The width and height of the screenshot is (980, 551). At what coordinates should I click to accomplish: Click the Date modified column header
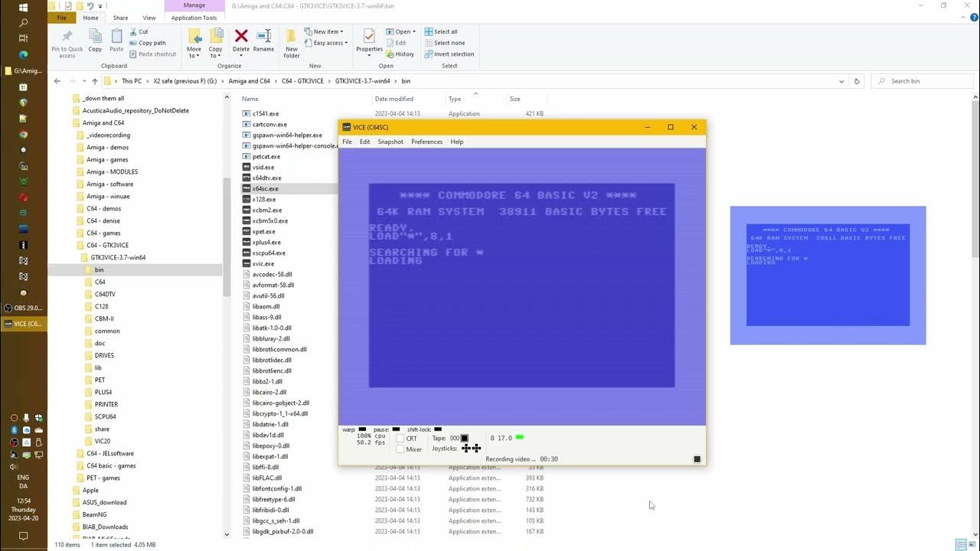pos(394,99)
